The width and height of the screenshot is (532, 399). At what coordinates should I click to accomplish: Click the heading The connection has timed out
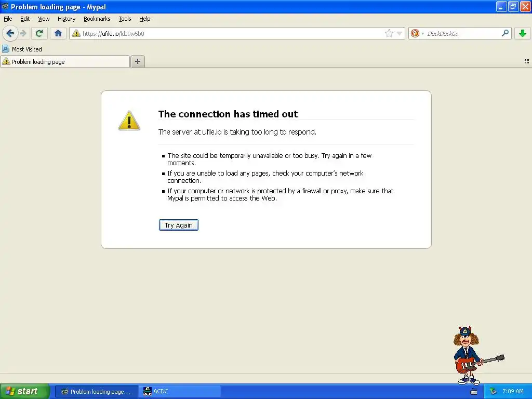tap(228, 114)
